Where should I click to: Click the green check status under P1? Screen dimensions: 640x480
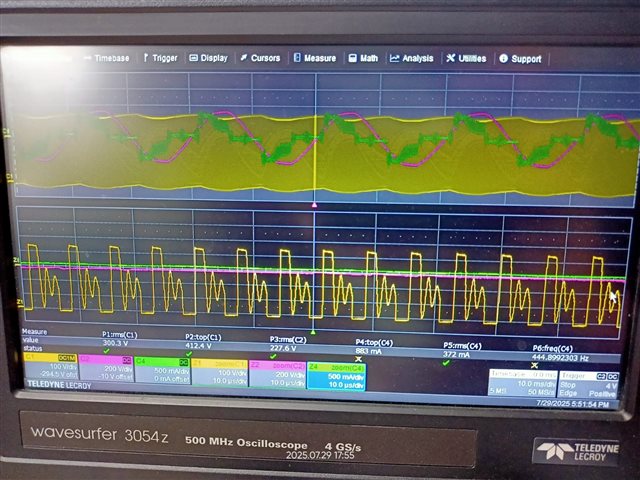click(x=107, y=351)
